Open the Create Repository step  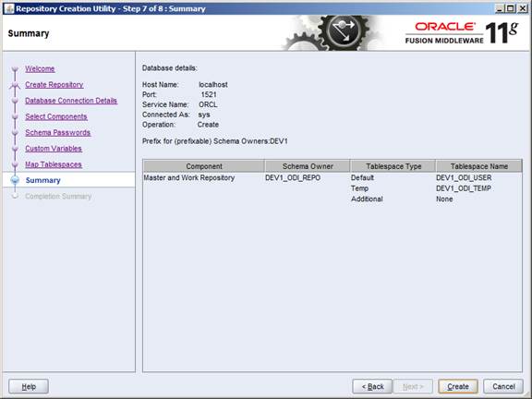pyautogui.click(x=54, y=85)
